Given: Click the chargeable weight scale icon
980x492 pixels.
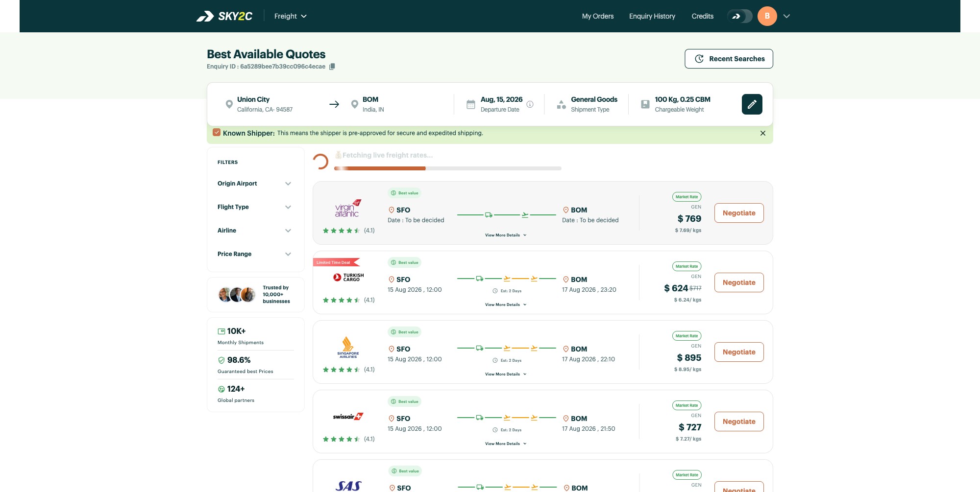Looking at the screenshot, I should pyautogui.click(x=645, y=104).
